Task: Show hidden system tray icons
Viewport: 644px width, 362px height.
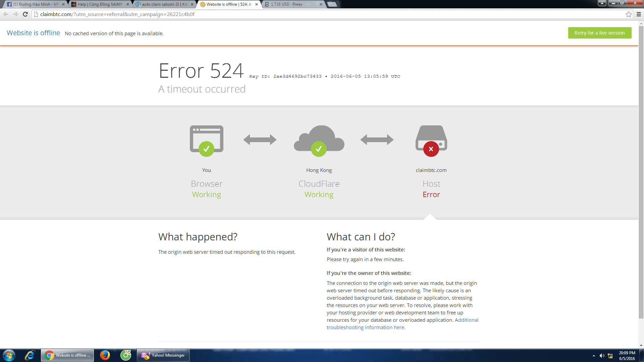Action: pyautogui.click(x=594, y=356)
